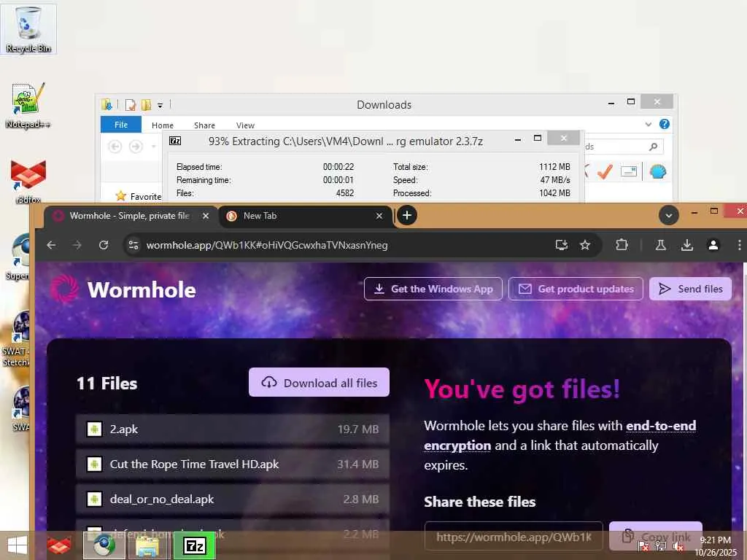This screenshot has width=747, height=560.
Task: Click the search magnifier in Downloads window
Action: pyautogui.click(x=653, y=147)
